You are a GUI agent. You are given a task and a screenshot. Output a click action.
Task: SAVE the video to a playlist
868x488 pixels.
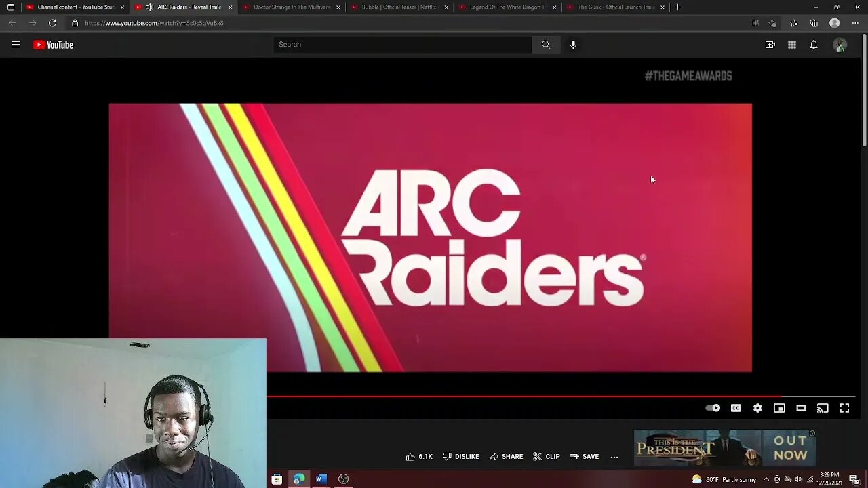click(x=585, y=457)
